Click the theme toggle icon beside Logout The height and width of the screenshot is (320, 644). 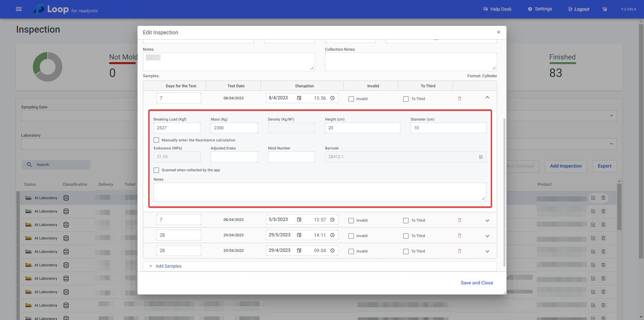click(605, 9)
